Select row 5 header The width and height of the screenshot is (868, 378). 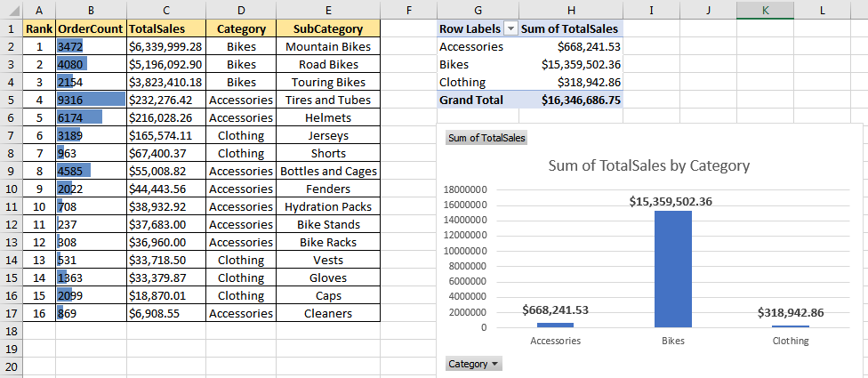[x=11, y=101]
